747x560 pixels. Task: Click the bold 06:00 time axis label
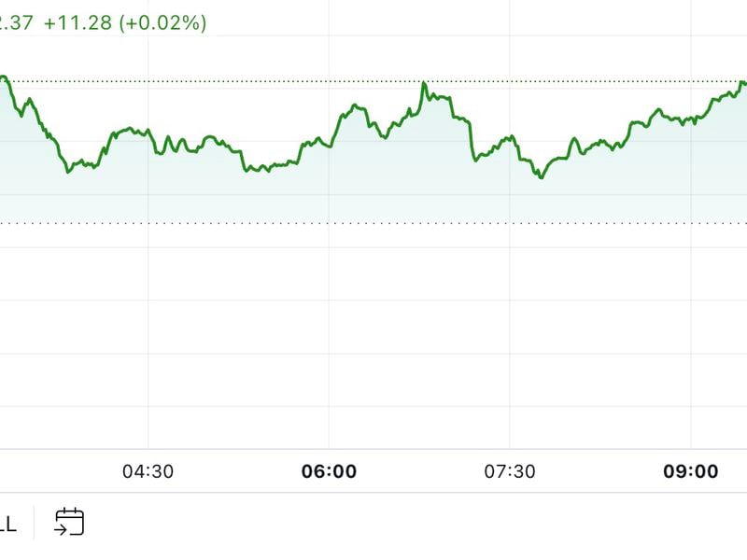pos(329,471)
